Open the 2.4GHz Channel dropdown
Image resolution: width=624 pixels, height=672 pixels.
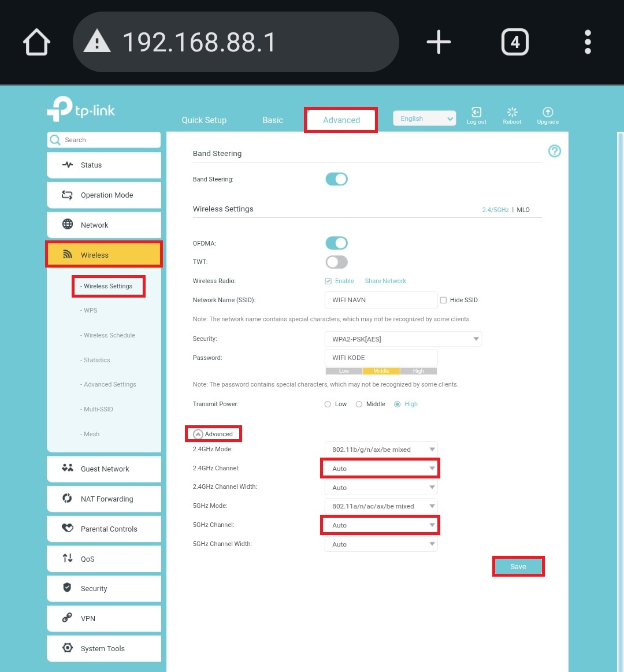point(381,469)
